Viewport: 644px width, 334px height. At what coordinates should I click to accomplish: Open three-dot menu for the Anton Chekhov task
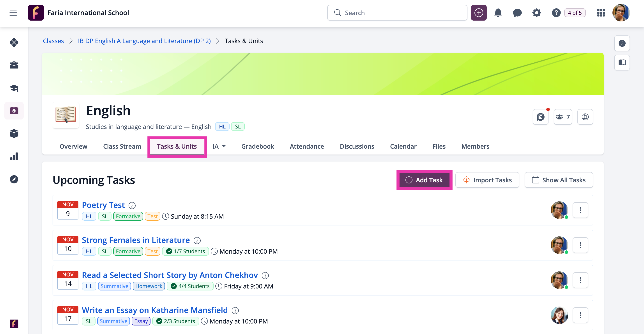[x=580, y=280]
